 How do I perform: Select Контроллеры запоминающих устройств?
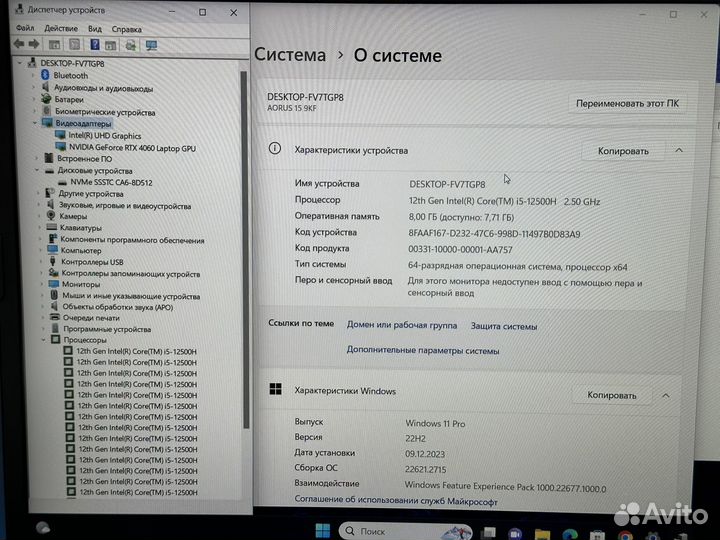[131, 274]
